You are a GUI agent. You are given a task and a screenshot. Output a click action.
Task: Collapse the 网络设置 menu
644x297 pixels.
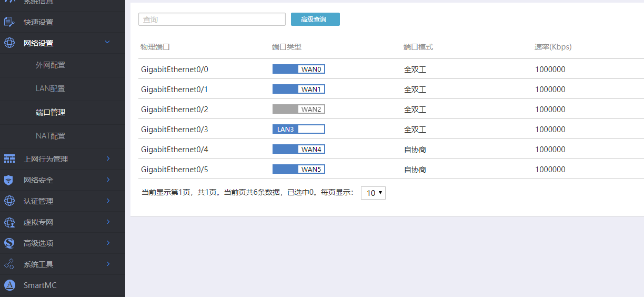coord(63,43)
